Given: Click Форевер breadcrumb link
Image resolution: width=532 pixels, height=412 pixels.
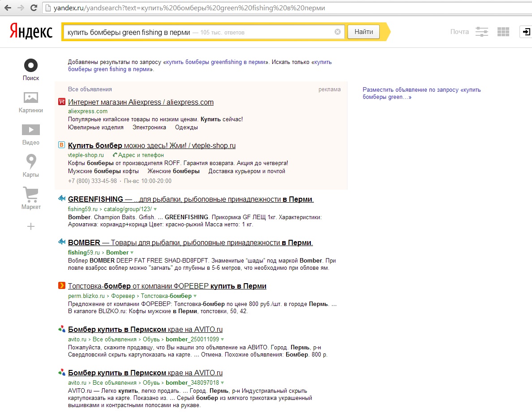Looking at the screenshot, I should (123, 296).
